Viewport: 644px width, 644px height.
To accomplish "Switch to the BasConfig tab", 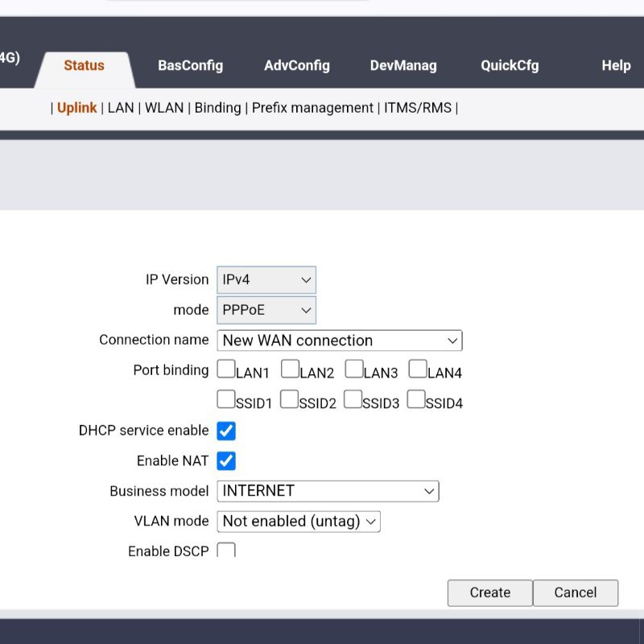I will (x=190, y=66).
